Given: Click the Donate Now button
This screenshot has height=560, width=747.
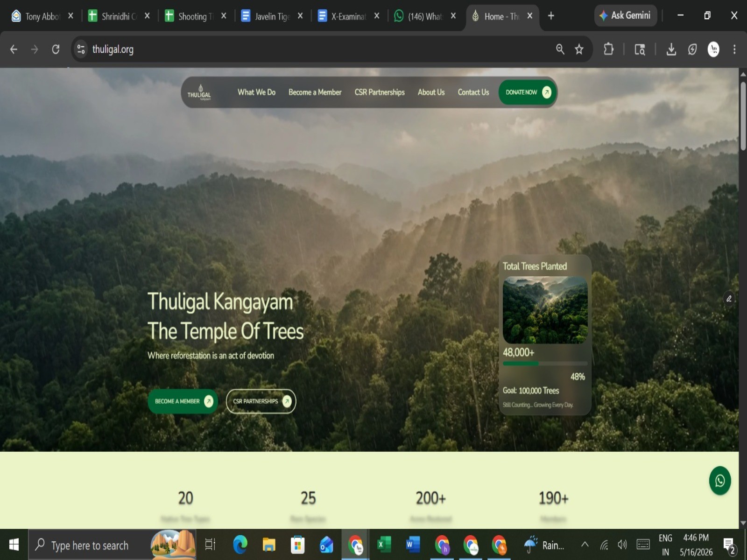Looking at the screenshot, I should pos(528,92).
